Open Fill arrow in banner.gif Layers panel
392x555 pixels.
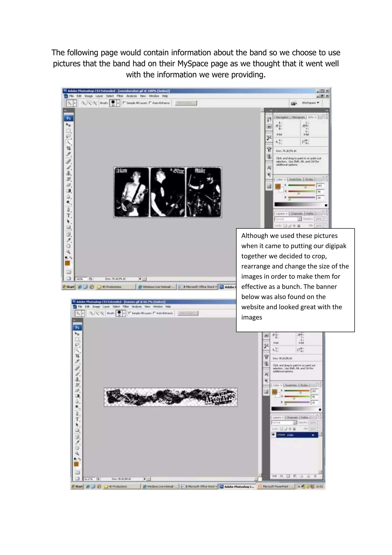click(x=319, y=429)
